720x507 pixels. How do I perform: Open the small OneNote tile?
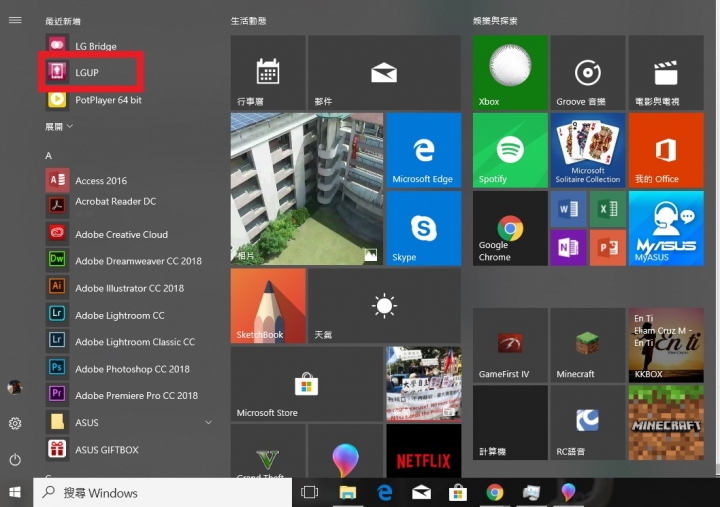point(568,248)
